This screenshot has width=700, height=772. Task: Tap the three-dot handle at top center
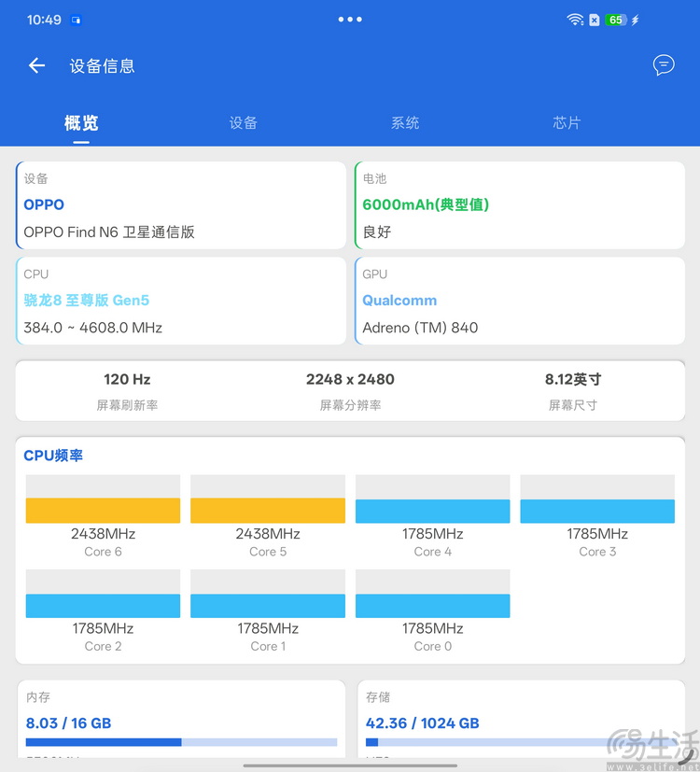[x=350, y=20]
